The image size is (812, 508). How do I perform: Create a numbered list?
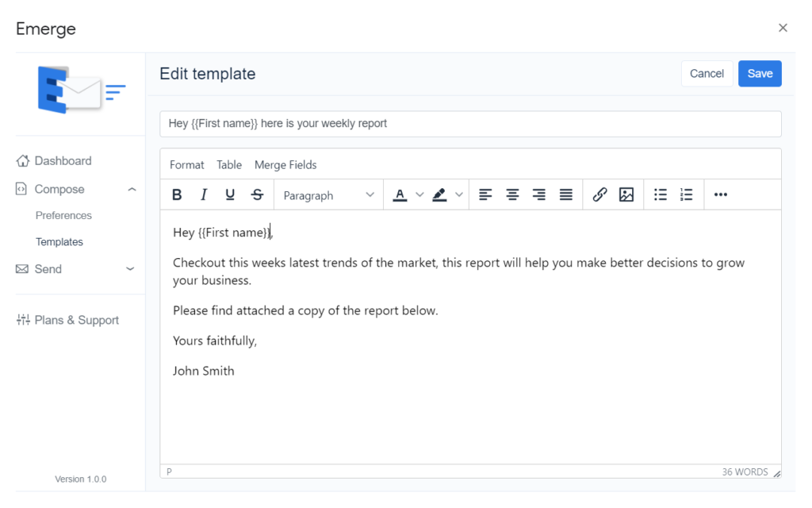point(687,195)
